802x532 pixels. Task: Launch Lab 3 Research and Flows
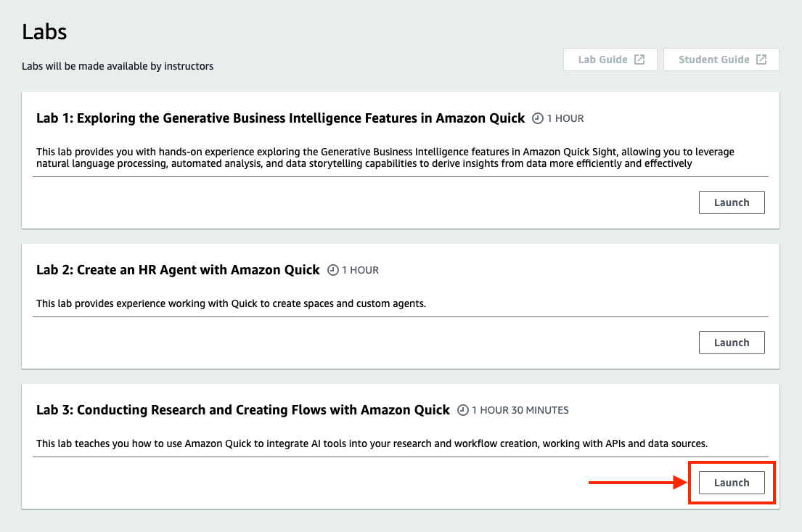coord(732,483)
